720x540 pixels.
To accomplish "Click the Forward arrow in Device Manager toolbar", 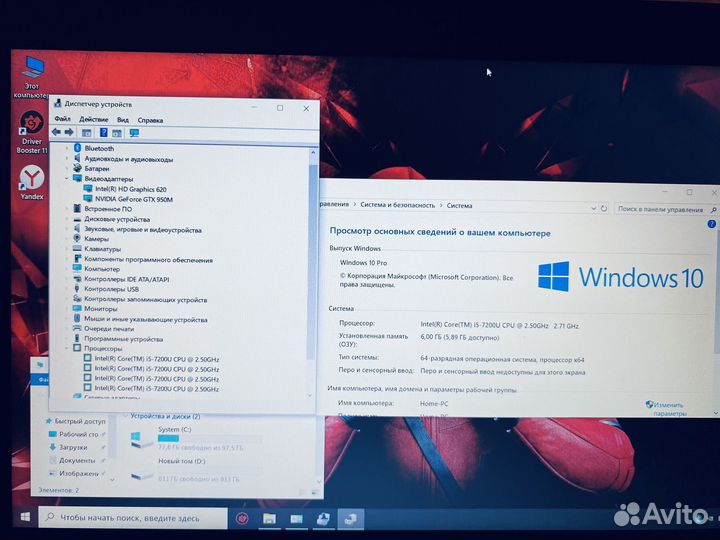I will [69, 132].
